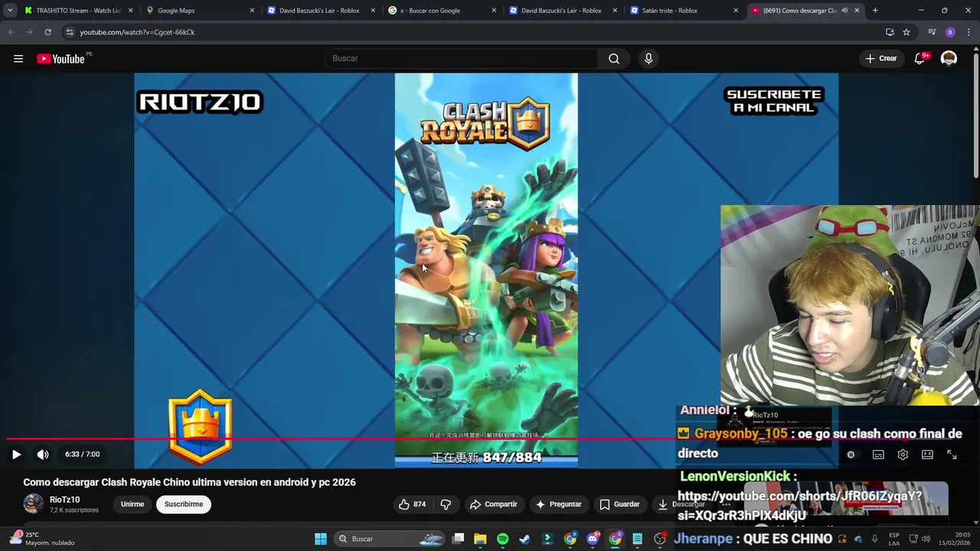
Task: Click the Unirme membership button
Action: tap(132, 504)
